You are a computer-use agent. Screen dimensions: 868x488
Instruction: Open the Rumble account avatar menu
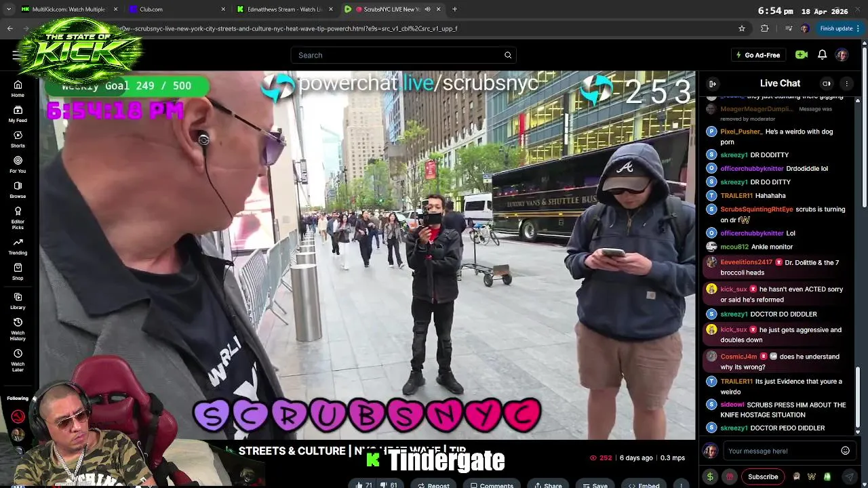pyautogui.click(x=842, y=55)
